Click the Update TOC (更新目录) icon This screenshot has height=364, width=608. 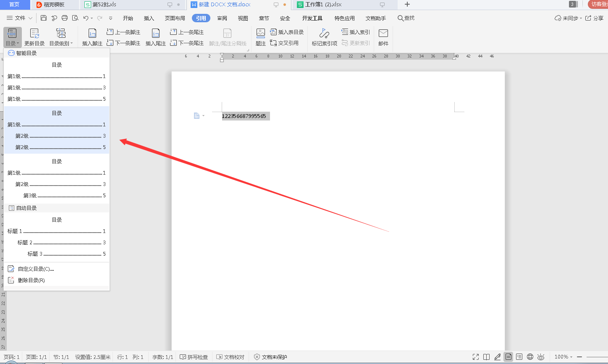coord(34,34)
